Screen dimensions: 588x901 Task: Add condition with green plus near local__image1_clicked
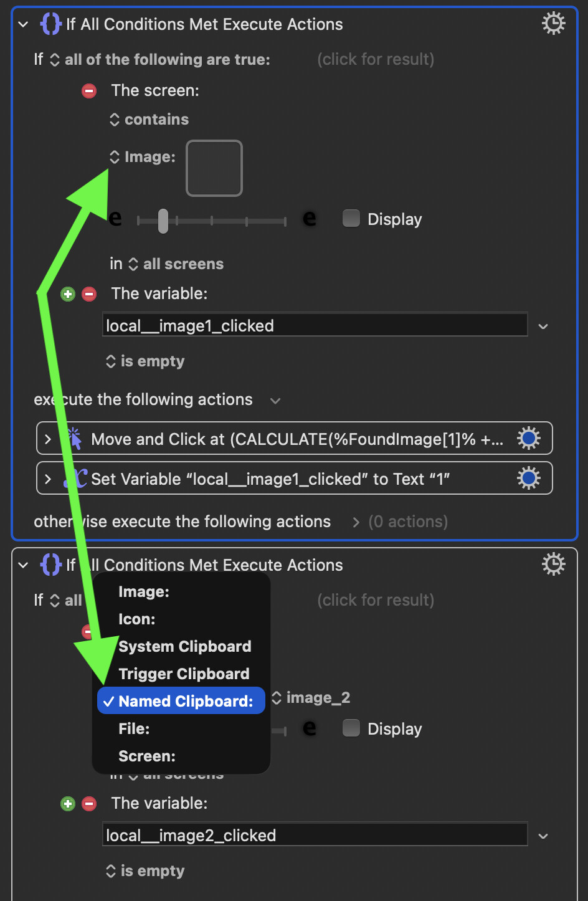click(68, 294)
